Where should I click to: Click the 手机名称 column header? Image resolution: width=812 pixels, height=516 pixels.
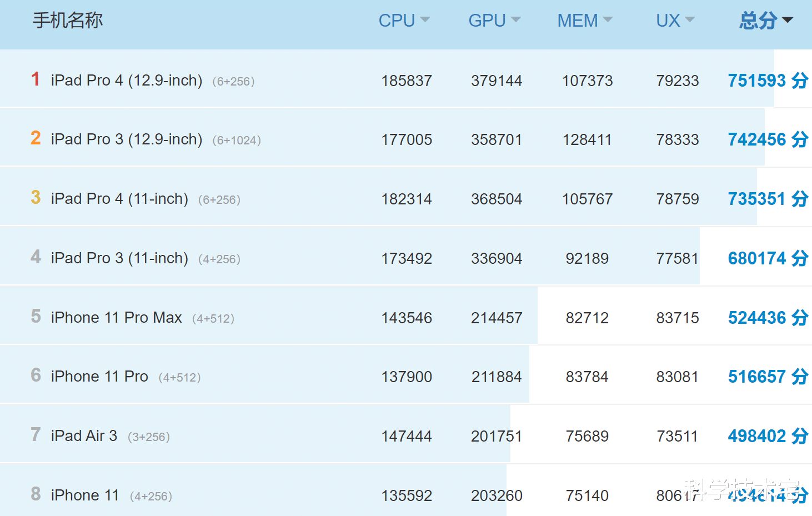[x=68, y=21]
